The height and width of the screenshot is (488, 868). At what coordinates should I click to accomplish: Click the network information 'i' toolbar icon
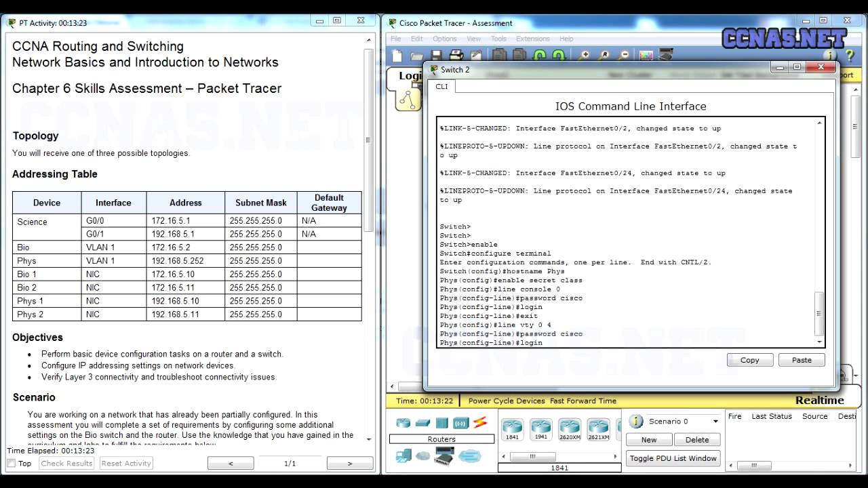pyautogui.click(x=830, y=56)
